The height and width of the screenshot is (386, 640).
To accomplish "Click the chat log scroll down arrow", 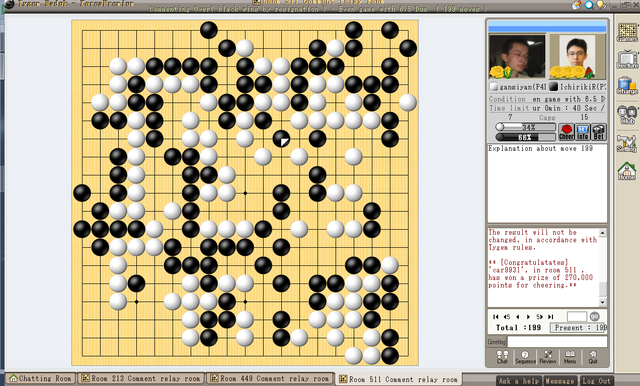I will (x=602, y=302).
